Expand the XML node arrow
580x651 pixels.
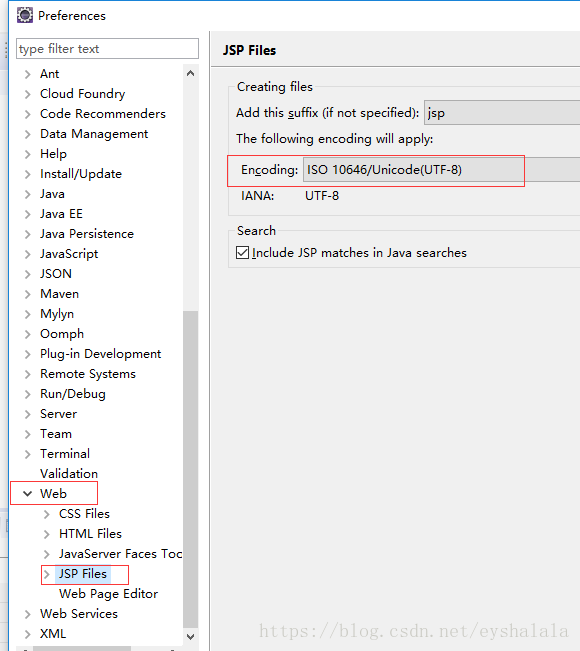[x=27, y=634]
